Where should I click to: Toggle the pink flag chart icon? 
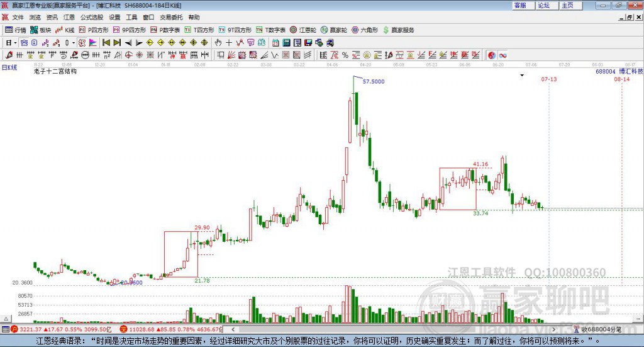tap(93, 43)
